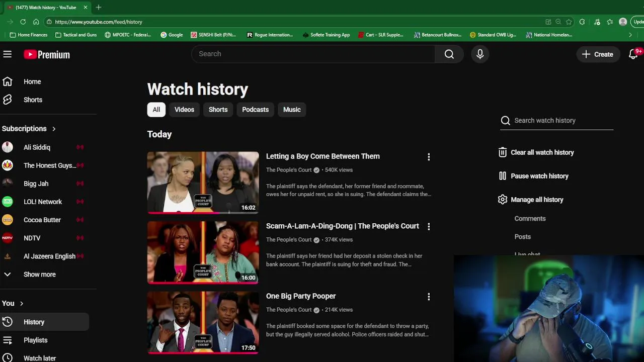Click the browser address bar URL
The height and width of the screenshot is (362, 644).
coord(99,22)
